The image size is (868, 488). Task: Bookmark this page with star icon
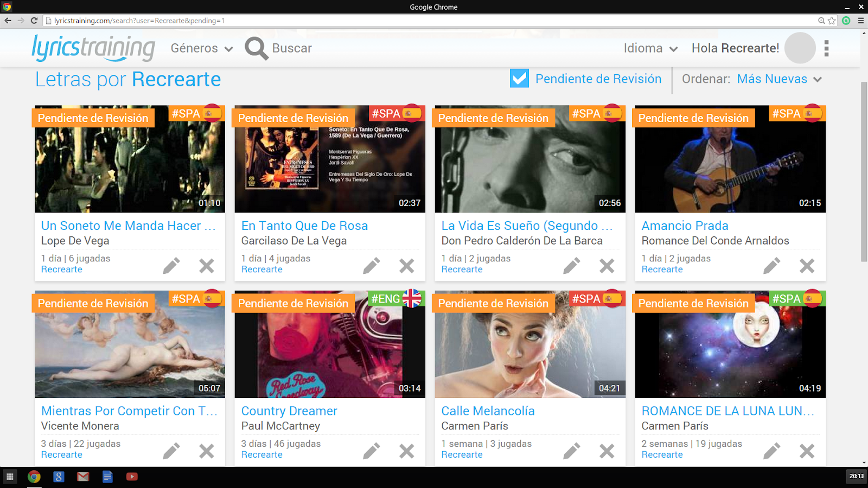(832, 21)
